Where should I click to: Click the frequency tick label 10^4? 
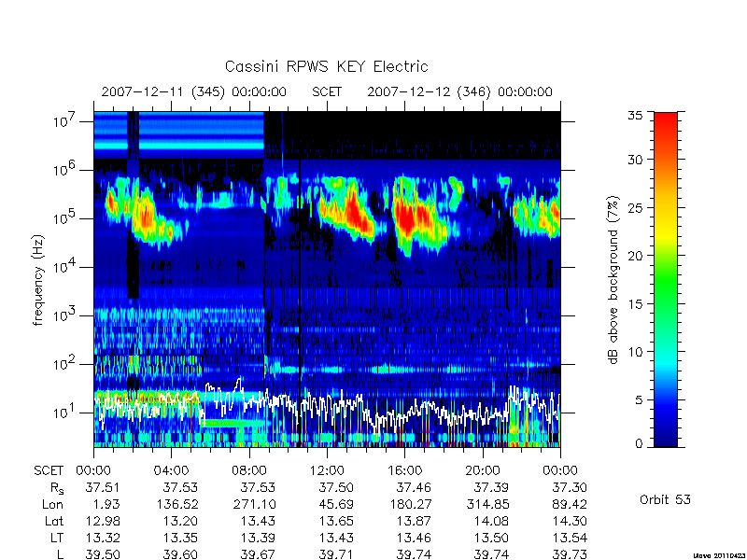[65, 266]
